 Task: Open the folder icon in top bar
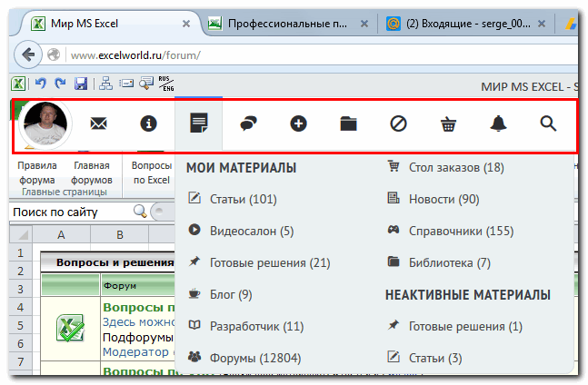click(348, 123)
